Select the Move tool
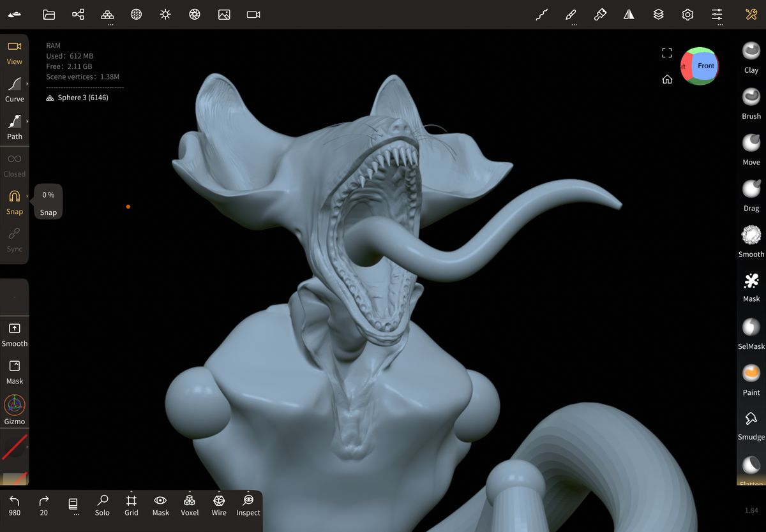 (x=751, y=149)
